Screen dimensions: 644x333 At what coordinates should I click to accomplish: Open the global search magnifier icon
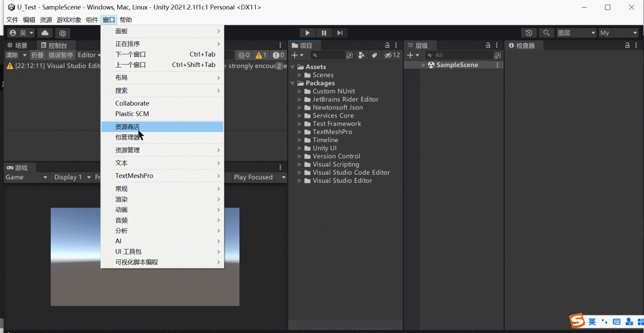point(546,33)
